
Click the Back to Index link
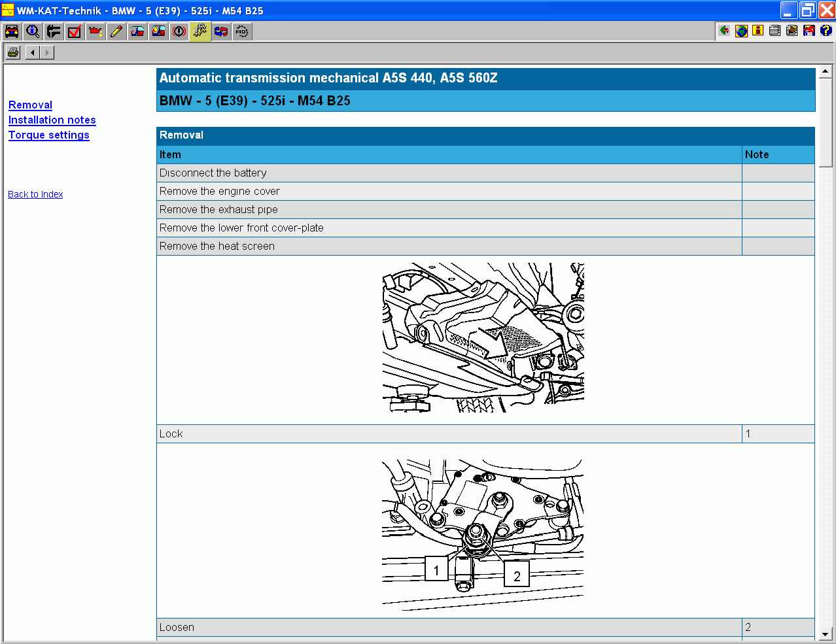point(35,194)
